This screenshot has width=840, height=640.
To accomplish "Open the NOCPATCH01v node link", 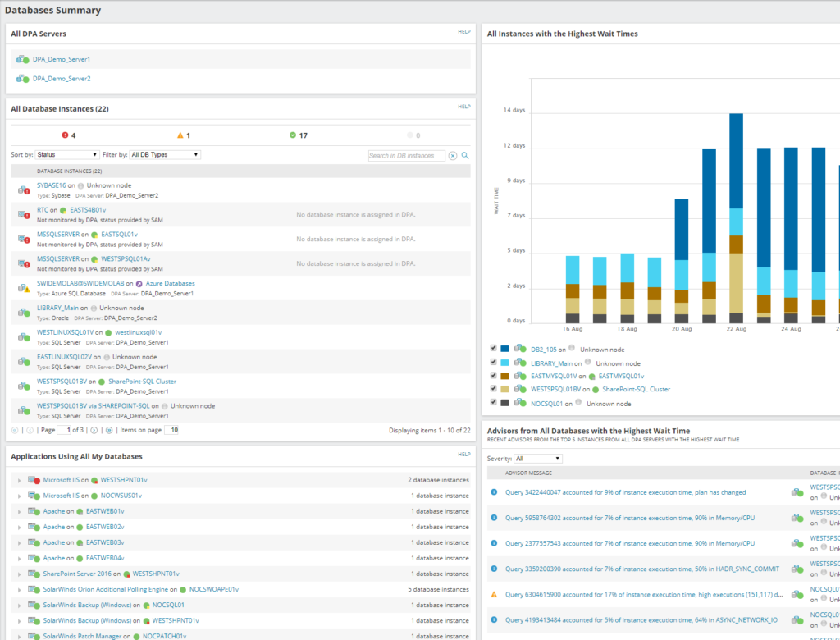I will point(164,636).
